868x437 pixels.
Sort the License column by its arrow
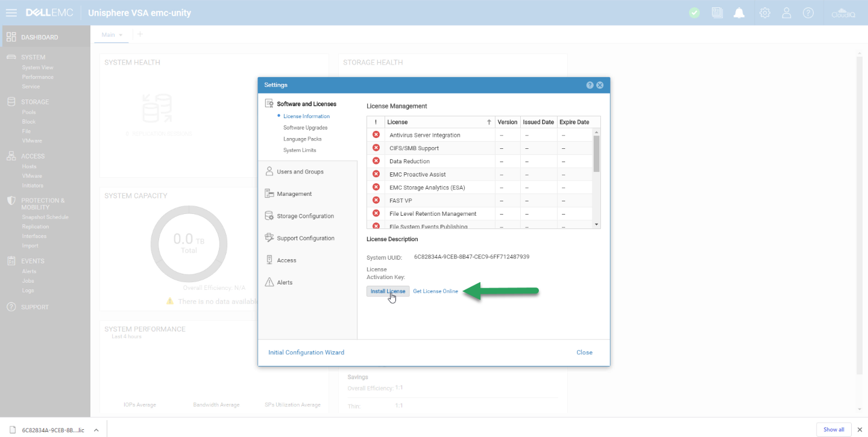click(489, 122)
